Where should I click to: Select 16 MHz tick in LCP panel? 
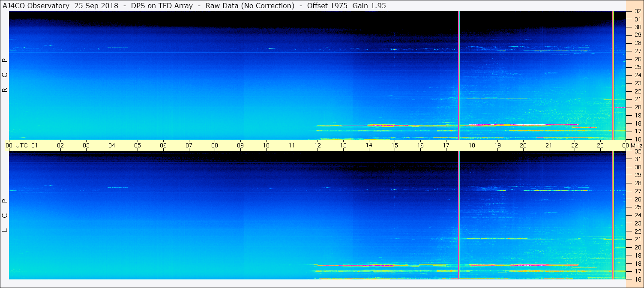click(638, 279)
